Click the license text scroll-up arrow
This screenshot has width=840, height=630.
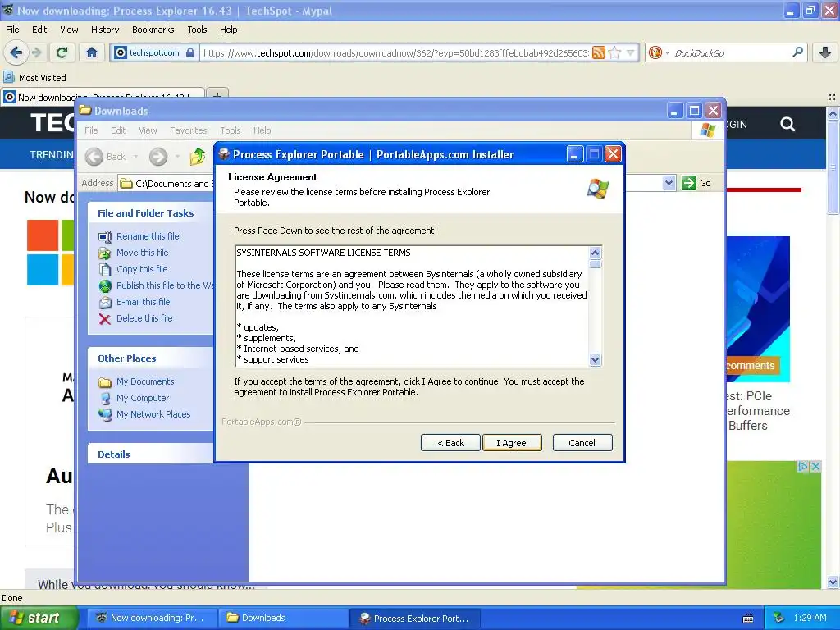[596, 253]
